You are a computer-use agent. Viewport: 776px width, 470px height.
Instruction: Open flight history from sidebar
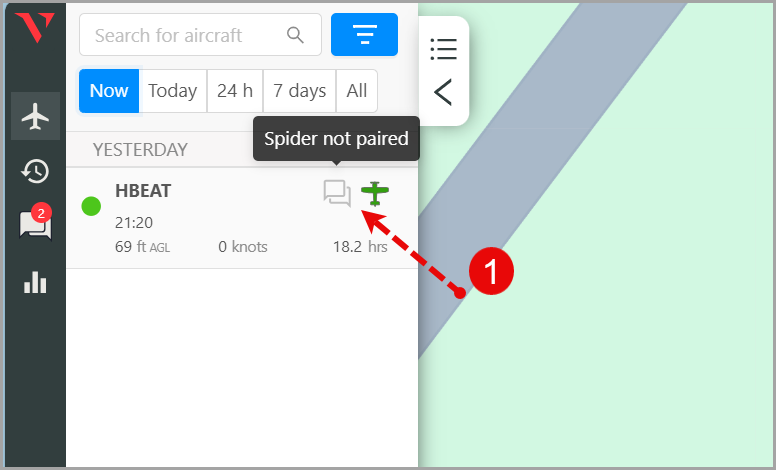click(35, 171)
